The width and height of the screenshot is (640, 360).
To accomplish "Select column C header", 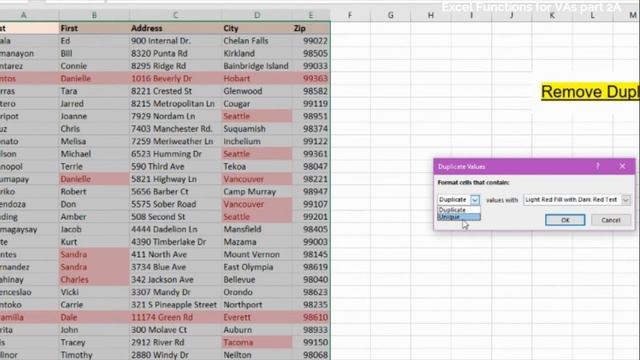I will [x=175, y=15].
